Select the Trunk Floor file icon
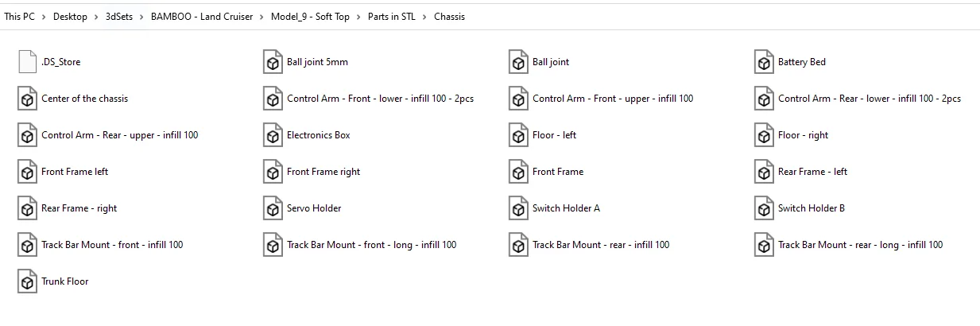This screenshot has height=326, width=980. point(27,281)
